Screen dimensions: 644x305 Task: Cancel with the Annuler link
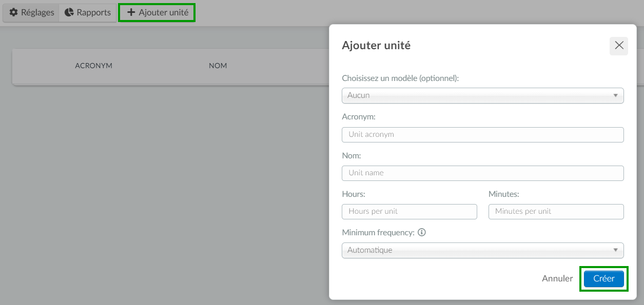557,279
